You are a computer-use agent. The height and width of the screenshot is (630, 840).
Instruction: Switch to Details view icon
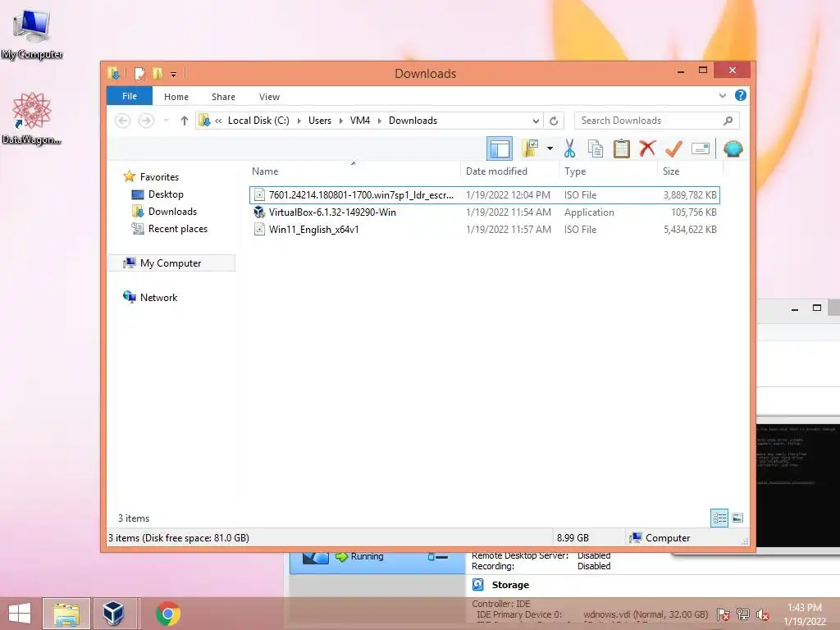click(x=719, y=518)
